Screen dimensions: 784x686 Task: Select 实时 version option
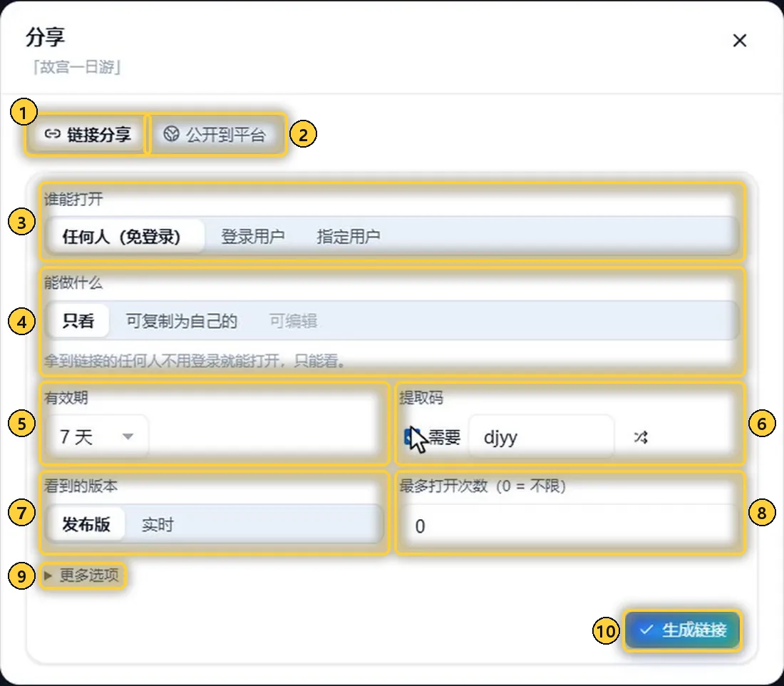[158, 525]
